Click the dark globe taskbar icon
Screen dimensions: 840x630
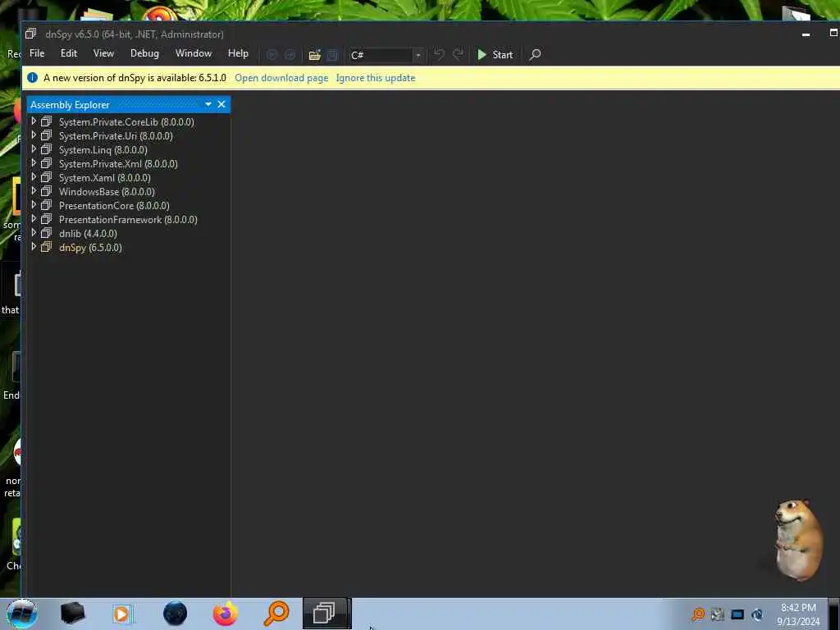click(x=176, y=614)
